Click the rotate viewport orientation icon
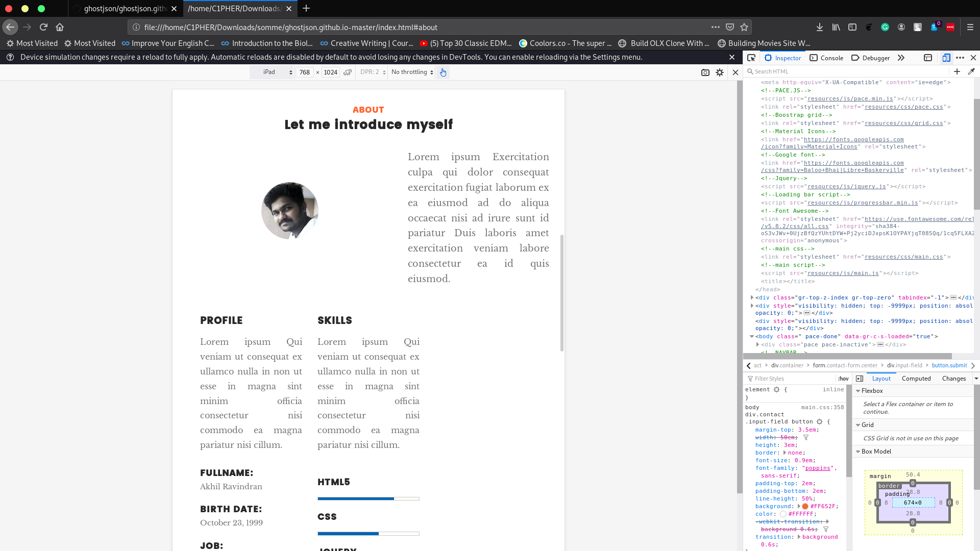Viewport: 980px width, 551px height. (x=348, y=72)
